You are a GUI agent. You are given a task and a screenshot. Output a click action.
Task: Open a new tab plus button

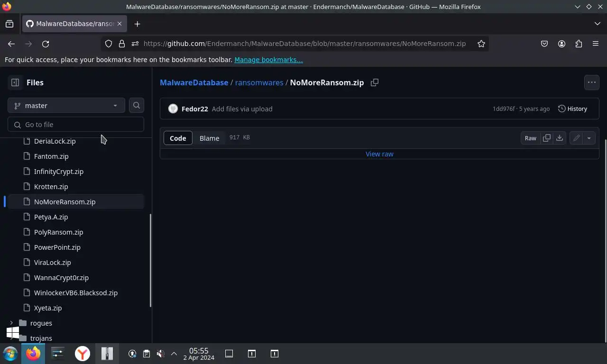[x=137, y=24]
